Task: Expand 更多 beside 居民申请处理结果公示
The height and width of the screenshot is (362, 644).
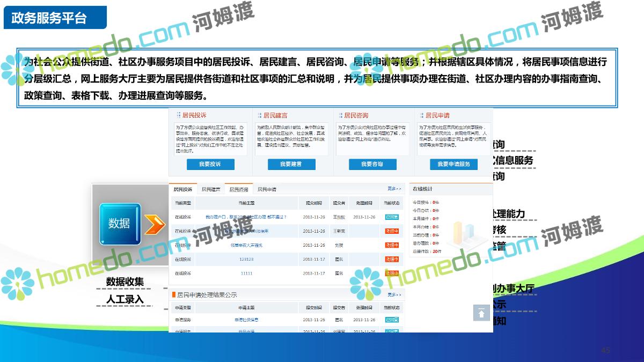Action: coord(394,294)
